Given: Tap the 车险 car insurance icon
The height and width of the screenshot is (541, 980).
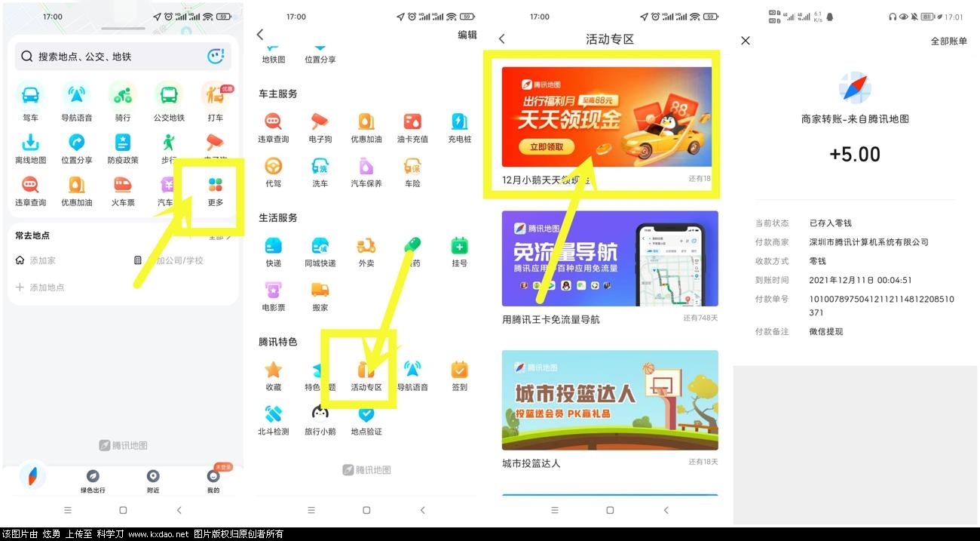Looking at the screenshot, I should [x=412, y=166].
